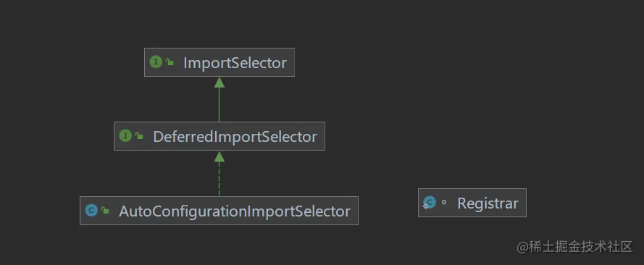Click the green lock icon on the DeferredImportSelector node
Image resolution: width=644 pixels, height=265 pixels.
pos(139,136)
